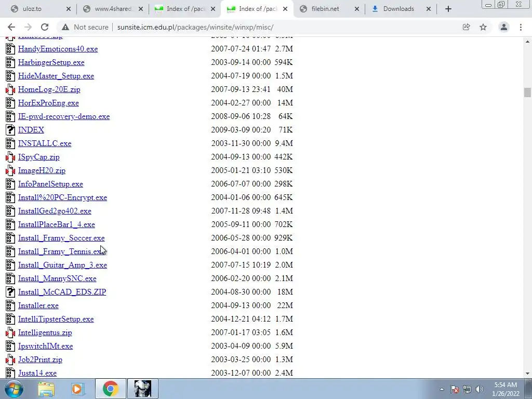Open the IE-pwd-recovery-demo.exe link
Screen dimensions: 532x399
(64, 116)
